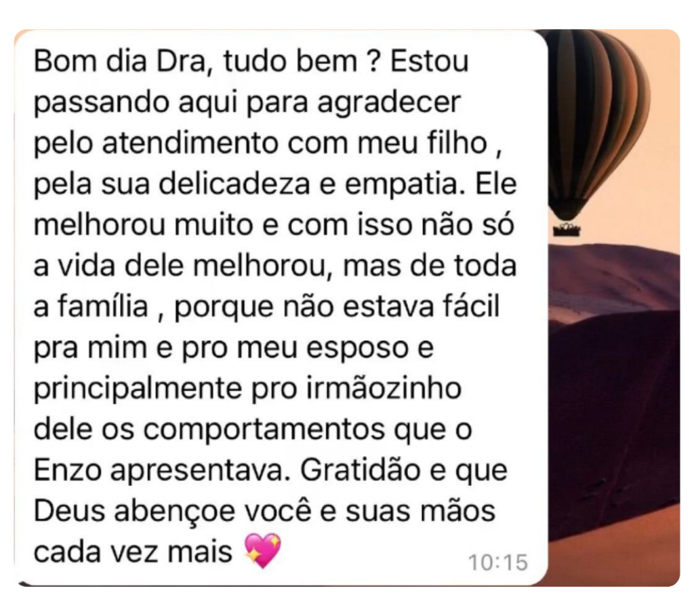The height and width of the screenshot is (616, 694).
Task: Click the sparkling pink heart emoji
Action: (x=263, y=550)
